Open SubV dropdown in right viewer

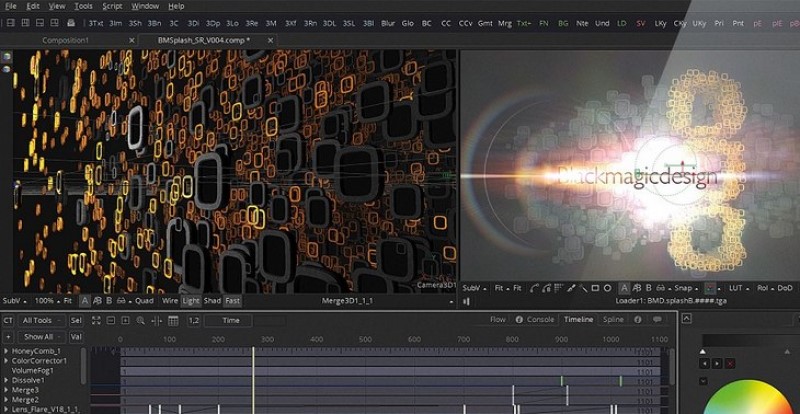(x=474, y=288)
